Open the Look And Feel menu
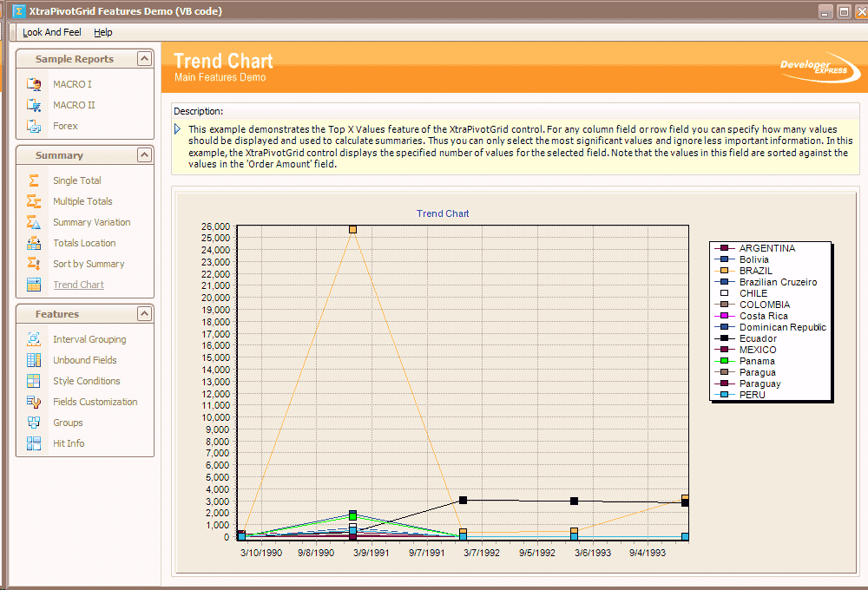Image resolution: width=868 pixels, height=590 pixels. point(52,32)
